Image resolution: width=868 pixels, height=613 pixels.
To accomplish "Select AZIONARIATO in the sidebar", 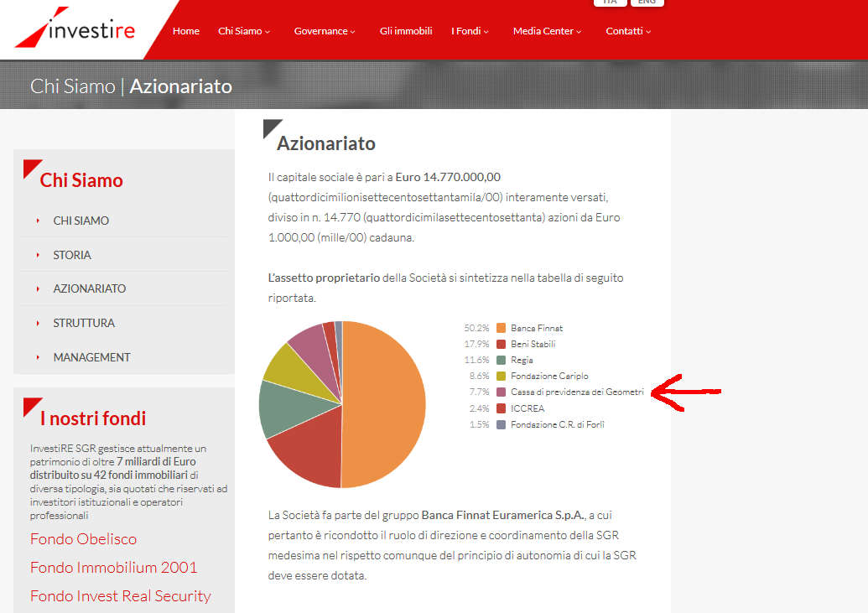I will pyautogui.click(x=89, y=288).
